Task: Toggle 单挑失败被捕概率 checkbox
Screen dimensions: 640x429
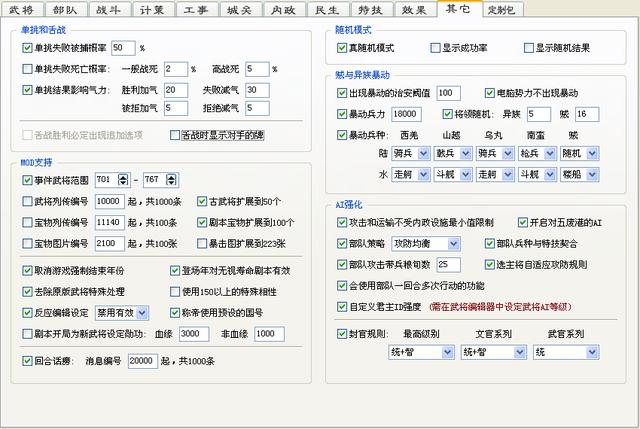Action: 27,48
